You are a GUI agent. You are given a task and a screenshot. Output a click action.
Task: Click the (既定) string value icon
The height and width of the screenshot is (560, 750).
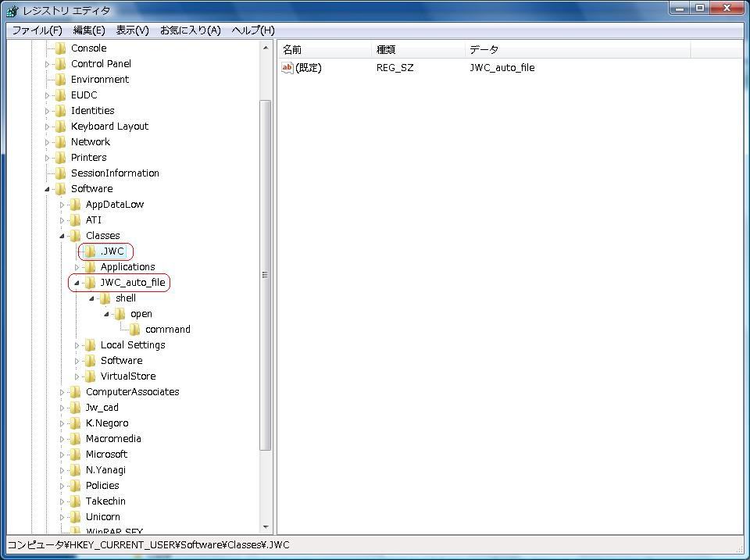coord(287,68)
